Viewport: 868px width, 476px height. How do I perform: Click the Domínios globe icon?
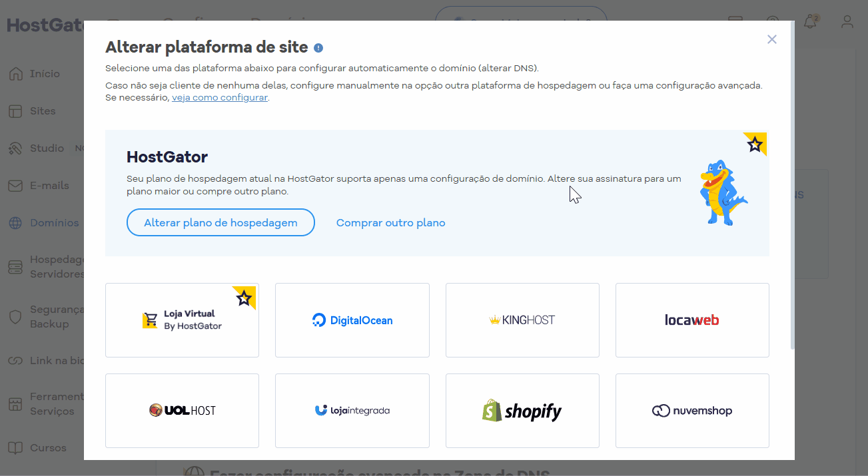coord(15,223)
